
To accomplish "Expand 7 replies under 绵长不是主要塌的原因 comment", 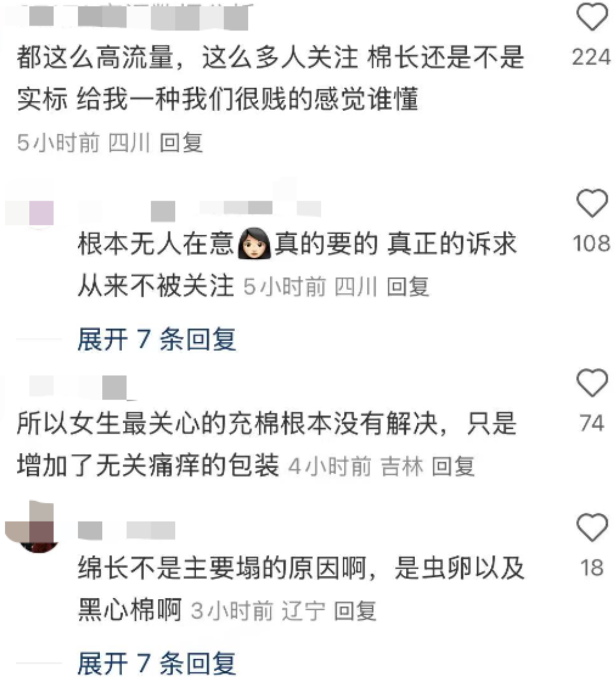I will tap(157, 663).
